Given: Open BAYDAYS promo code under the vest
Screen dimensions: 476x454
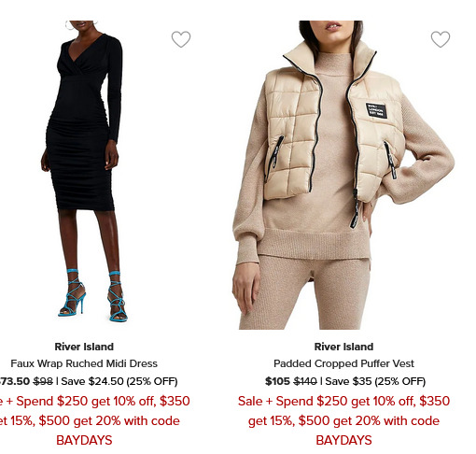Looking at the screenshot, I should (x=343, y=440).
